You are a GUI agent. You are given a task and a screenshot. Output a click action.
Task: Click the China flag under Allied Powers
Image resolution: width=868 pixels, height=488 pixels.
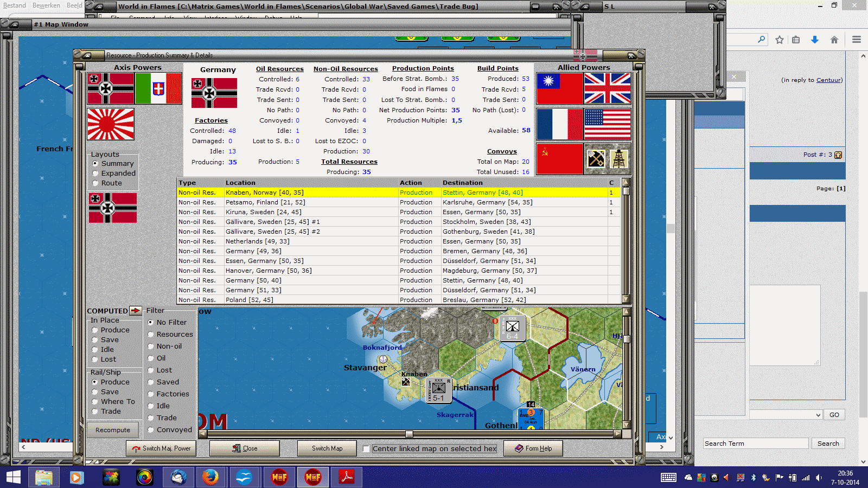(x=559, y=88)
